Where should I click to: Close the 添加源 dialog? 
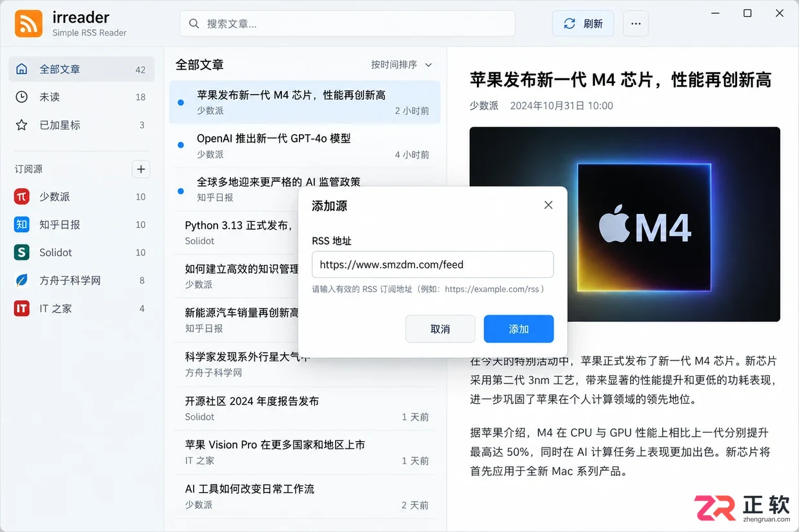548,205
